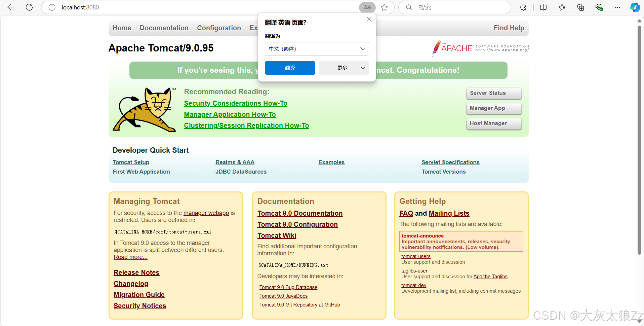Click the translate icon in address bar
Image resolution: width=644 pixels, height=326 pixels.
[x=367, y=7]
